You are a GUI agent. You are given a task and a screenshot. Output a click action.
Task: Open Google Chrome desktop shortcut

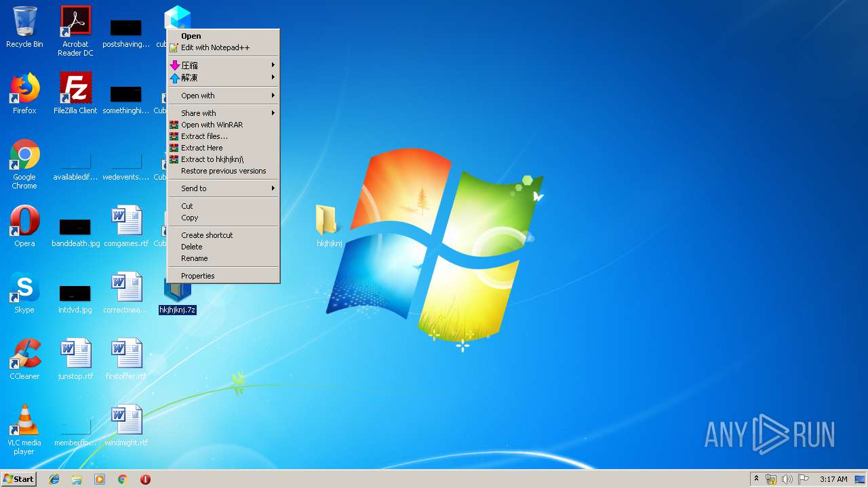(x=24, y=164)
